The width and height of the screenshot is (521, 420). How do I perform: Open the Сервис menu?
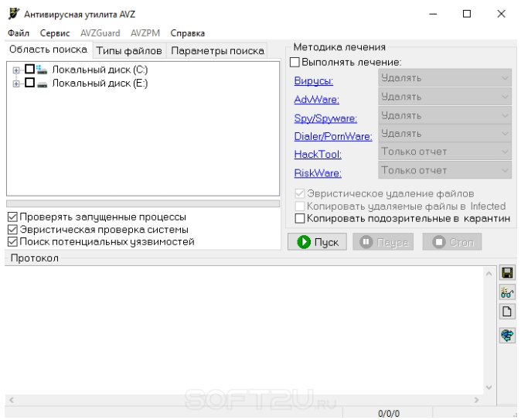pos(55,33)
